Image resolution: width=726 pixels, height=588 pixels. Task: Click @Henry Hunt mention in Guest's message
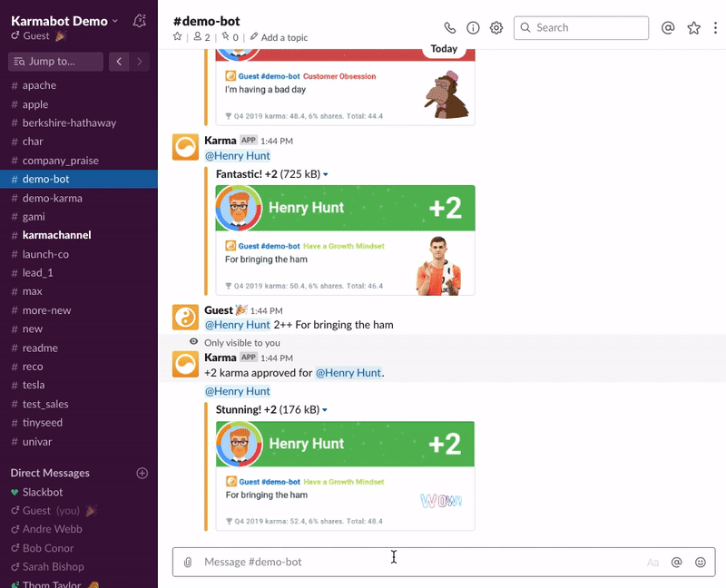(x=238, y=325)
